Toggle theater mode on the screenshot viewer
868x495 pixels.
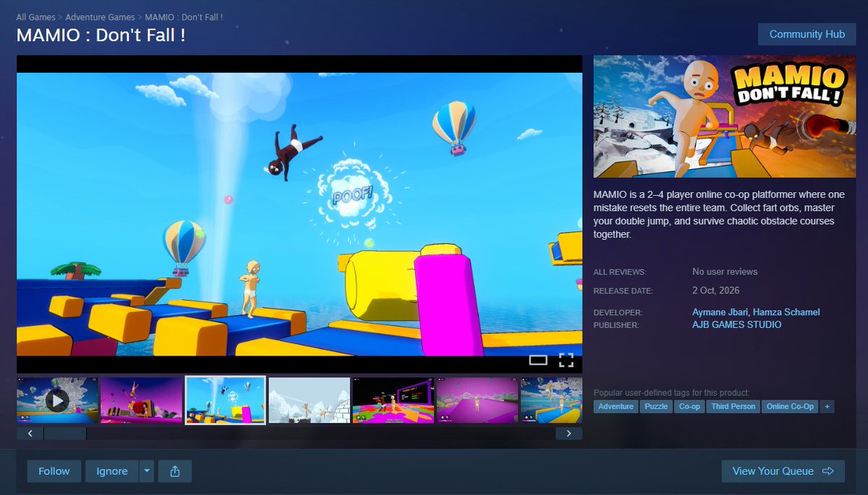tap(538, 360)
